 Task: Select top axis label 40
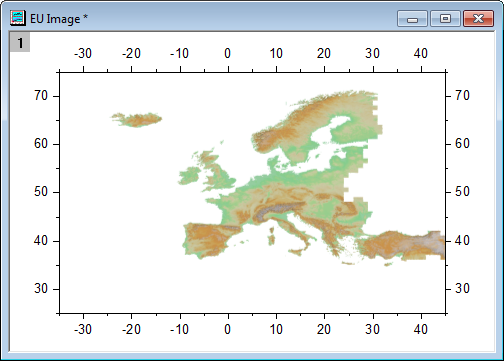pyautogui.click(x=421, y=53)
